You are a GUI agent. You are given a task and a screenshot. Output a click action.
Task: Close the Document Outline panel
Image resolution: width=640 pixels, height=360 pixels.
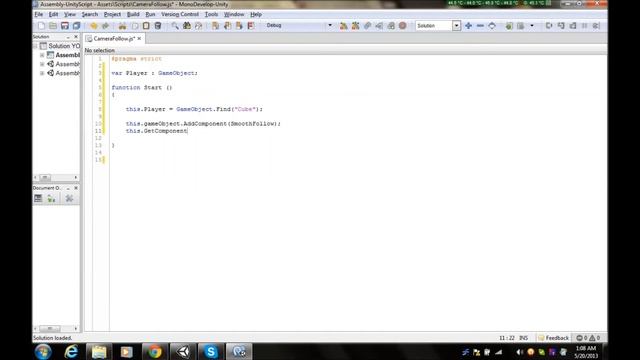tap(76, 188)
